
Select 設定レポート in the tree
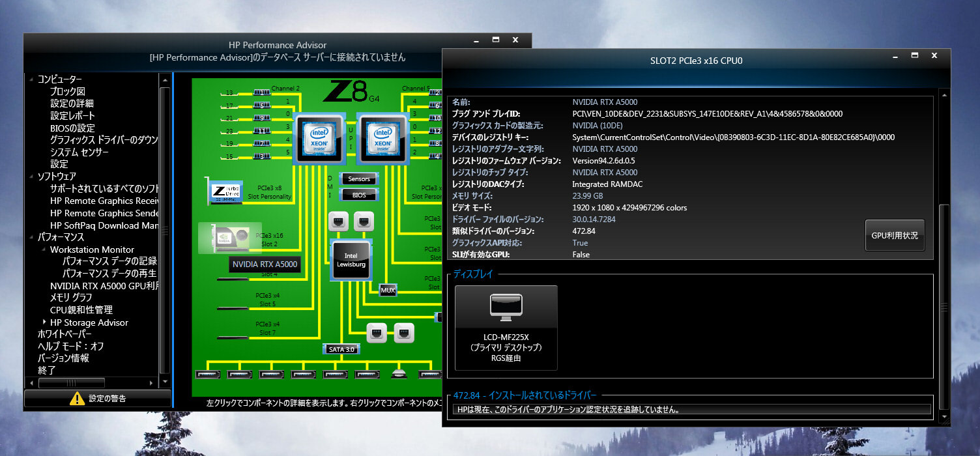[x=72, y=116]
